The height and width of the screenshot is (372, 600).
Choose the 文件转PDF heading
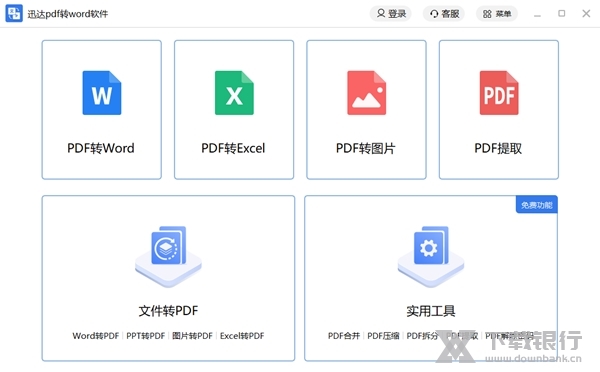pyautogui.click(x=168, y=311)
